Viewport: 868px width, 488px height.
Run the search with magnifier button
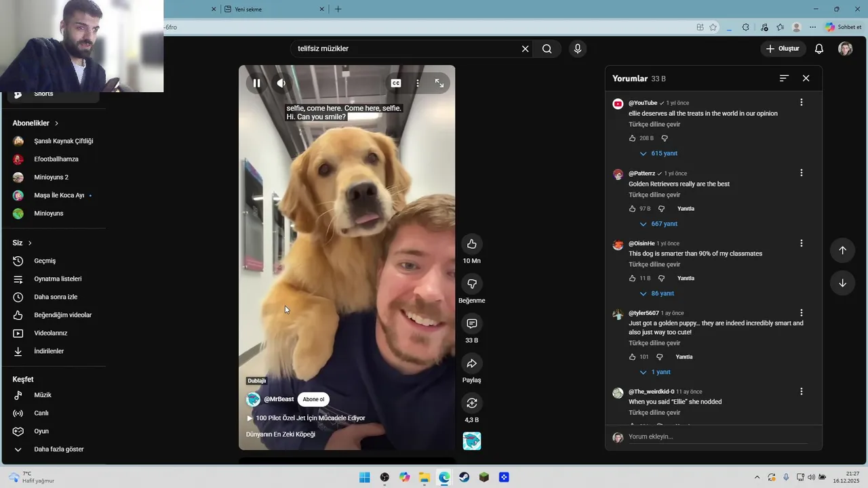(x=547, y=49)
